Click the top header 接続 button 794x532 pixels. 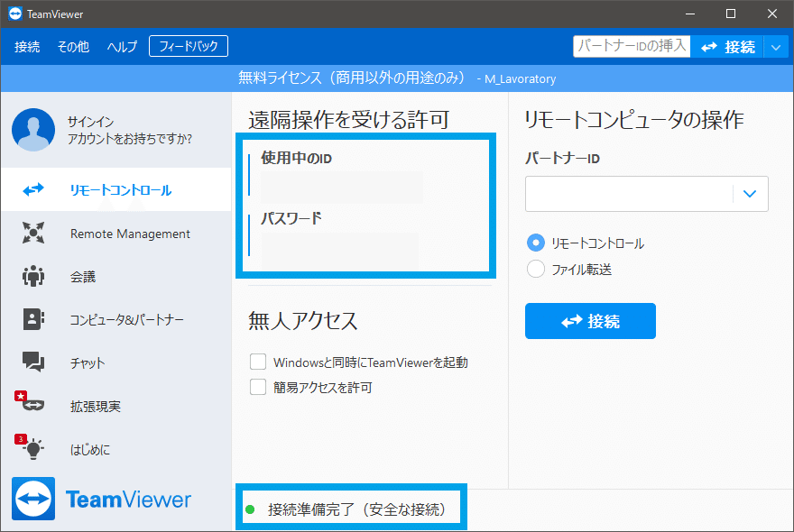(727, 47)
